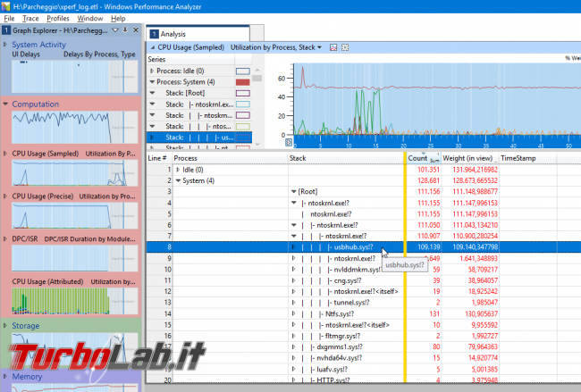Collapse the [Root] stack node
The height and width of the screenshot is (392, 581).
click(293, 192)
